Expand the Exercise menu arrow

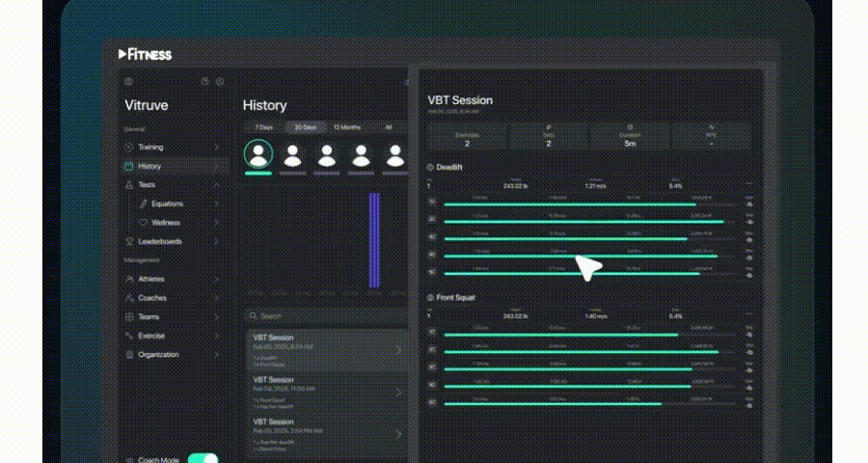[216, 336]
